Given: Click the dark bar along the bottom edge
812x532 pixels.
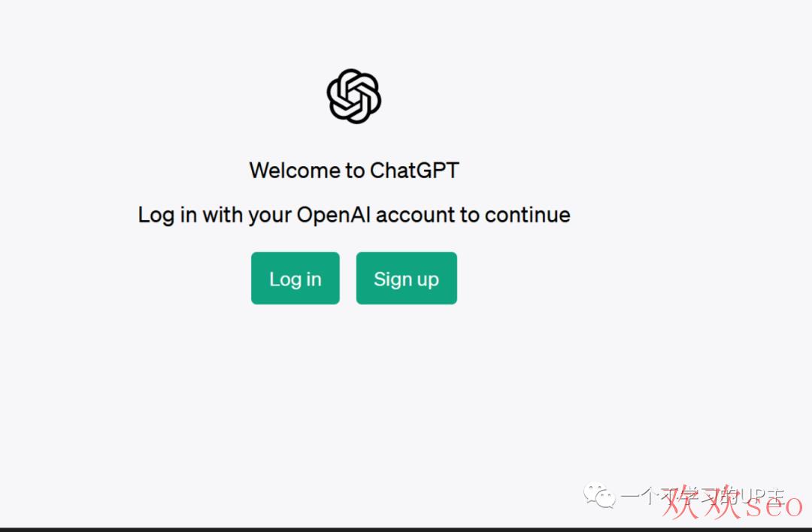Looking at the screenshot, I should click(x=406, y=530).
